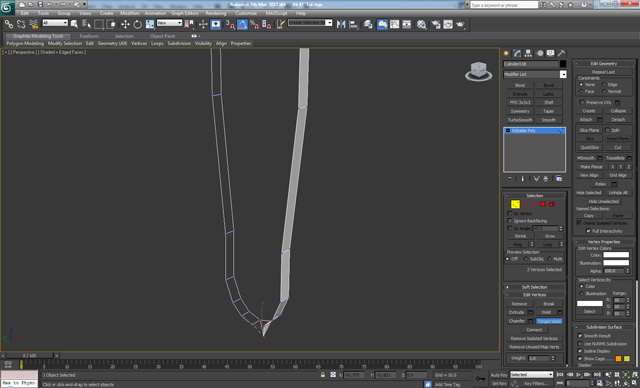
Task: Select Polygon sub-object level icon
Action: click(x=543, y=204)
